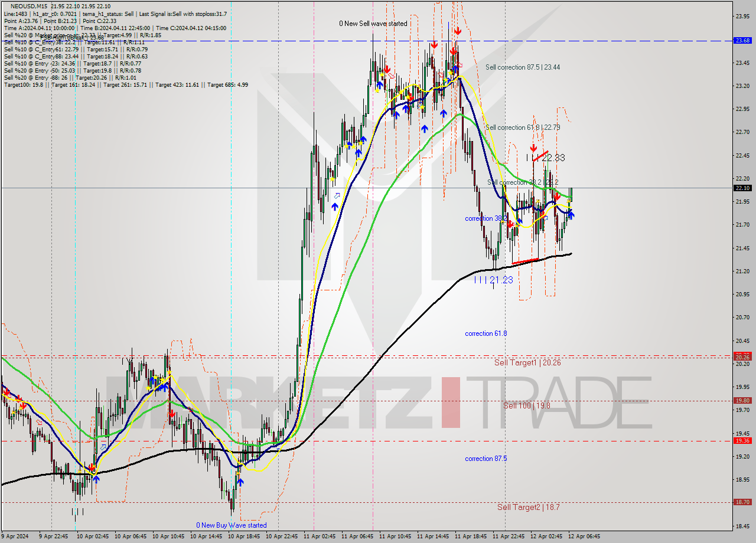Click the 23.68 price tag on axis
This screenshot has width=756, height=543.
[x=742, y=41]
